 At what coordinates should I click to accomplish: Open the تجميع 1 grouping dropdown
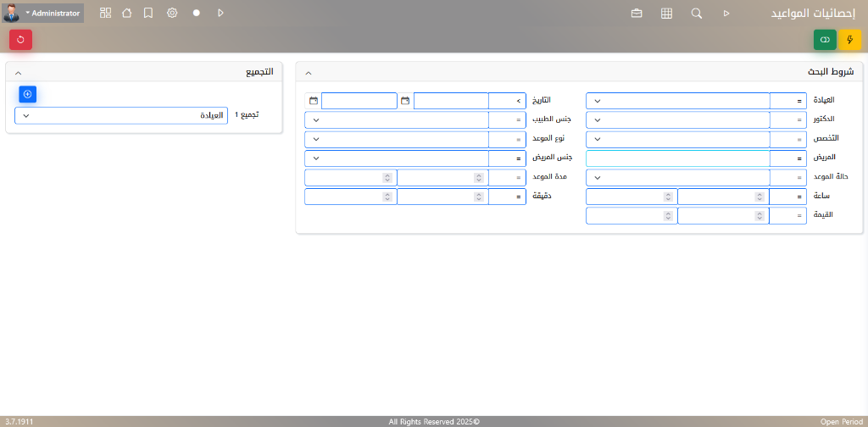click(x=121, y=115)
